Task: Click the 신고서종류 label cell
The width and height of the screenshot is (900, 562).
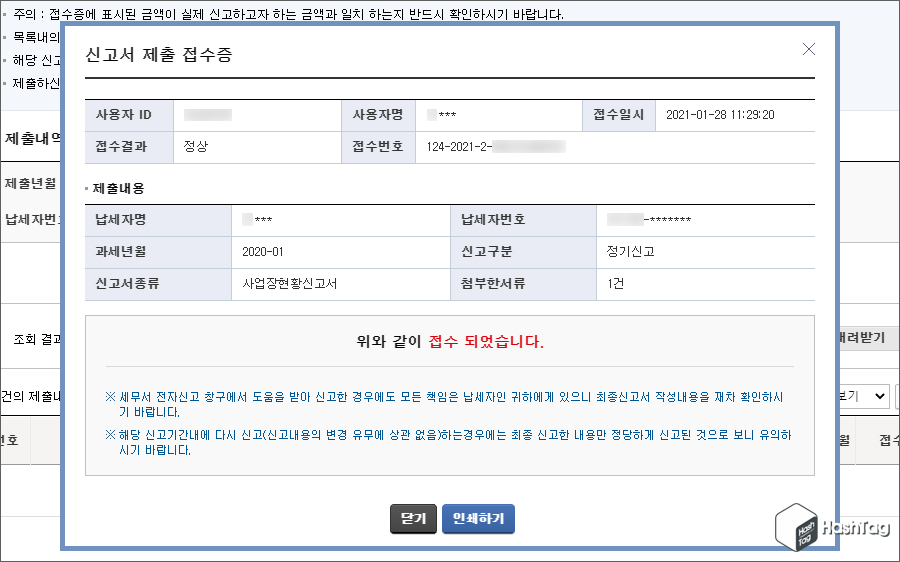Action: click(158, 284)
